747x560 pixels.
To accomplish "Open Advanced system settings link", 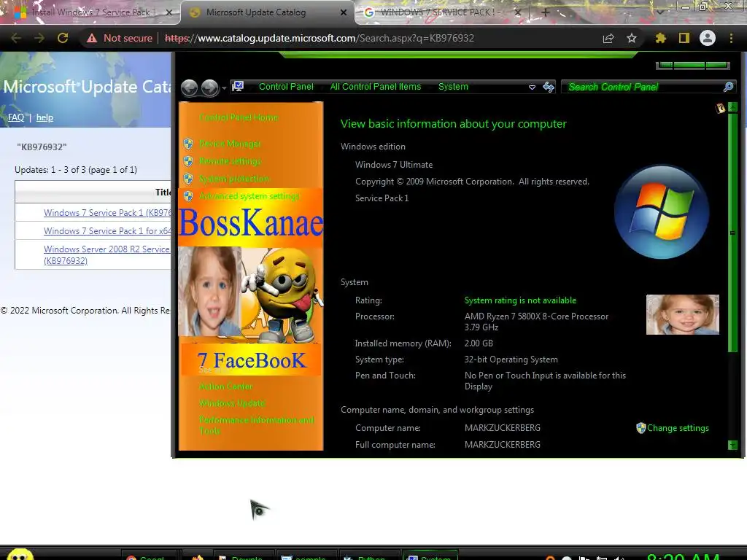I will (249, 195).
